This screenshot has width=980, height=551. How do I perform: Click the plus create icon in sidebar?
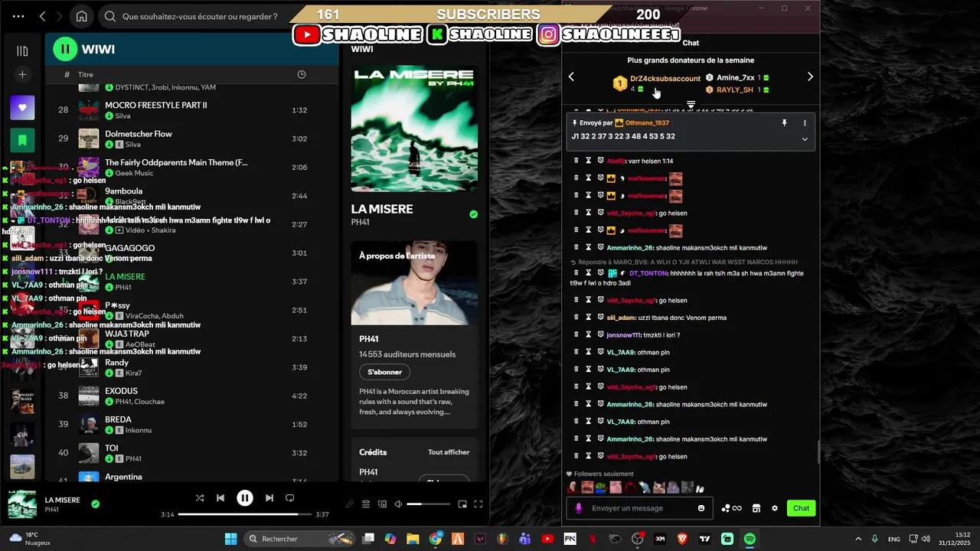[x=22, y=75]
